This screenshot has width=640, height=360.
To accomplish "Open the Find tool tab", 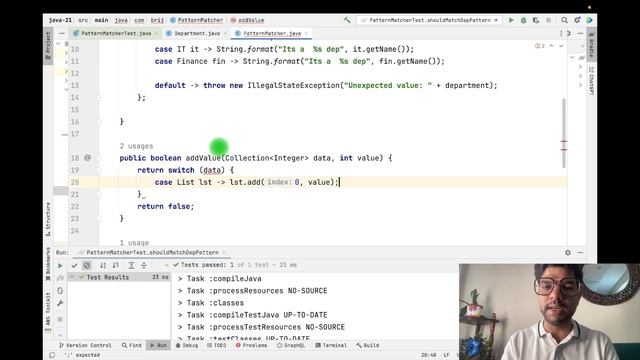I will (131, 345).
